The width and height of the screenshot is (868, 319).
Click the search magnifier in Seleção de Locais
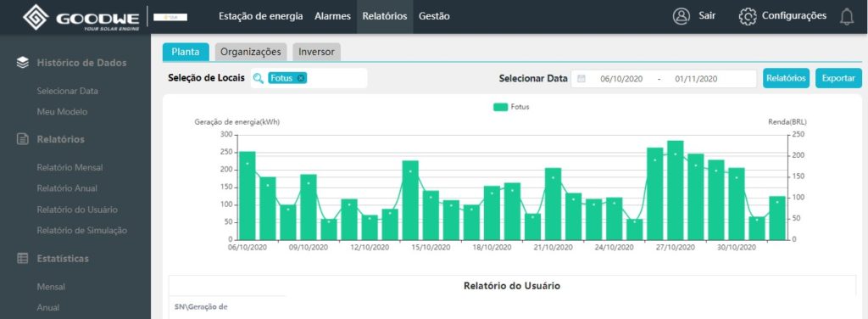pos(258,78)
